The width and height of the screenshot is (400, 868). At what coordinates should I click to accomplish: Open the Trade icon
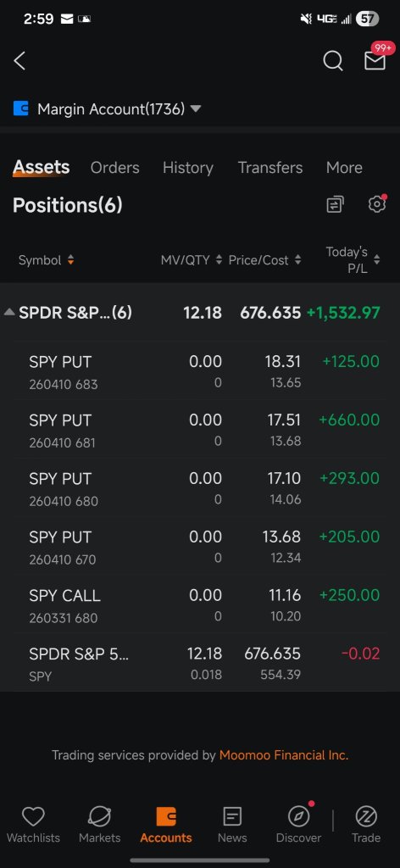pyautogui.click(x=366, y=825)
